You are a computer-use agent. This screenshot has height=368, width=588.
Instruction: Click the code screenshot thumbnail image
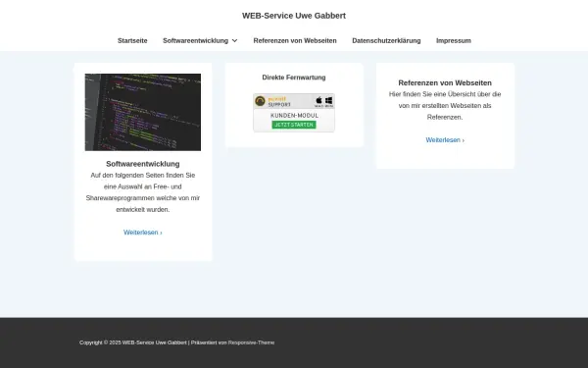tap(143, 112)
